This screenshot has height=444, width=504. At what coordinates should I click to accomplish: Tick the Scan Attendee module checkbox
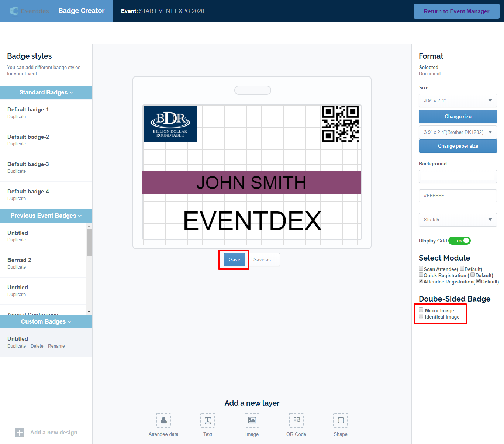pos(421,269)
